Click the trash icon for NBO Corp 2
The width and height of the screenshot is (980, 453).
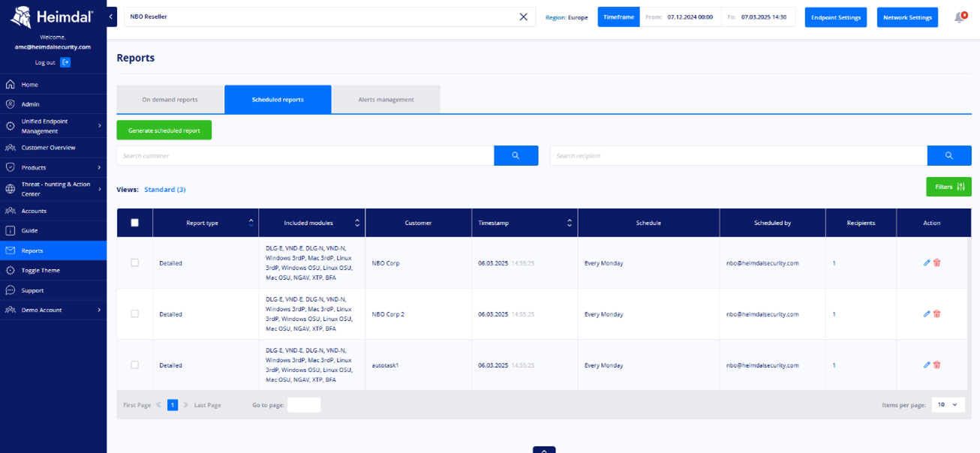coord(937,314)
